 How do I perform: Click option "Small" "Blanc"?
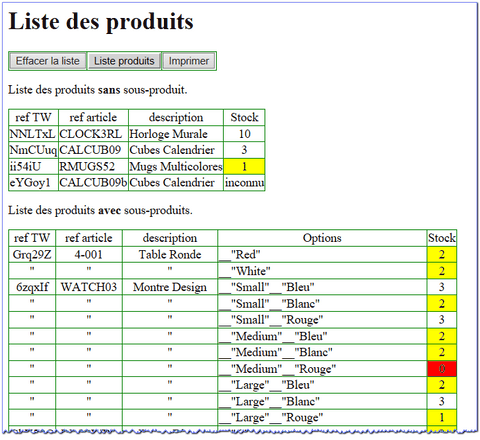322,303
